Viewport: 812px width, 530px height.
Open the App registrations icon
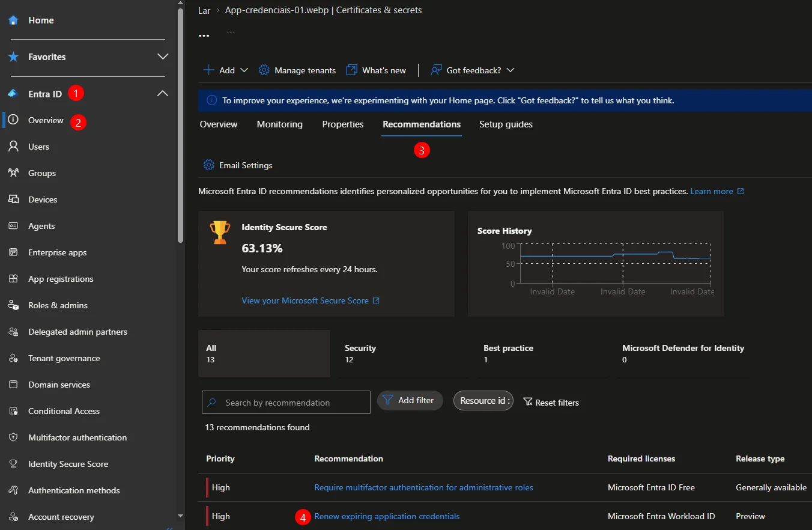[13, 279]
